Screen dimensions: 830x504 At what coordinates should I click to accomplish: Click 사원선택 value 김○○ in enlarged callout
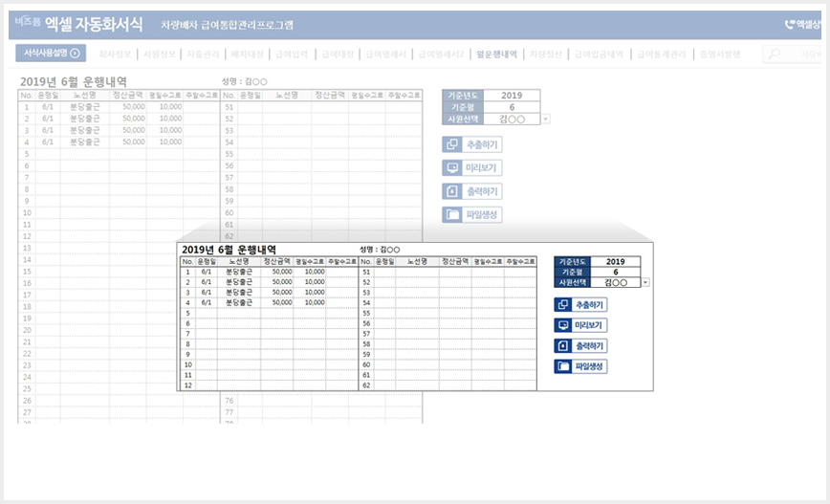coord(615,283)
